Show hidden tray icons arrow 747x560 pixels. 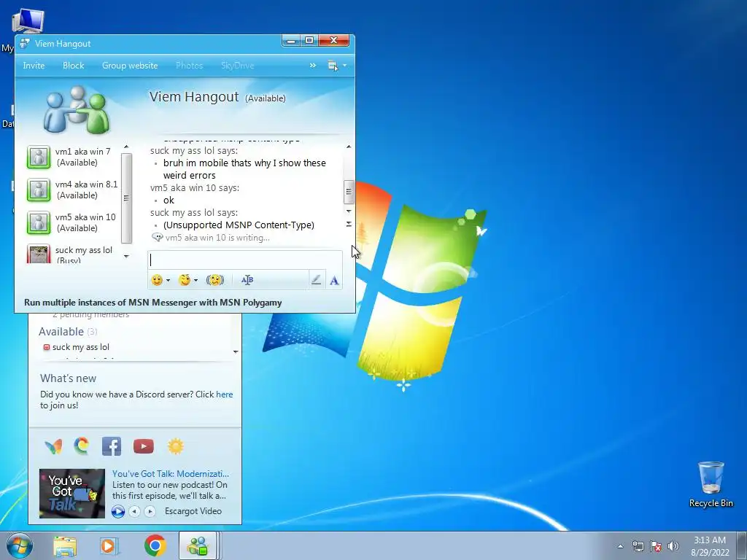(x=620, y=547)
